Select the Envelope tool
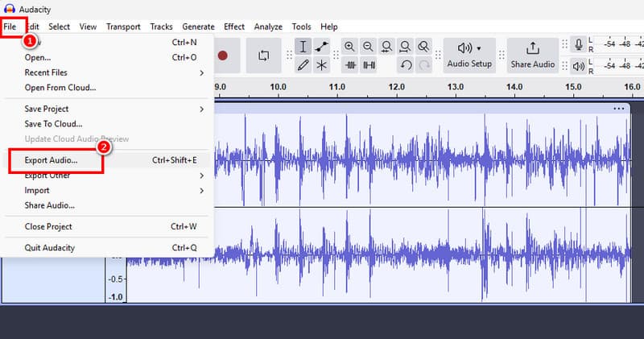 (x=321, y=47)
